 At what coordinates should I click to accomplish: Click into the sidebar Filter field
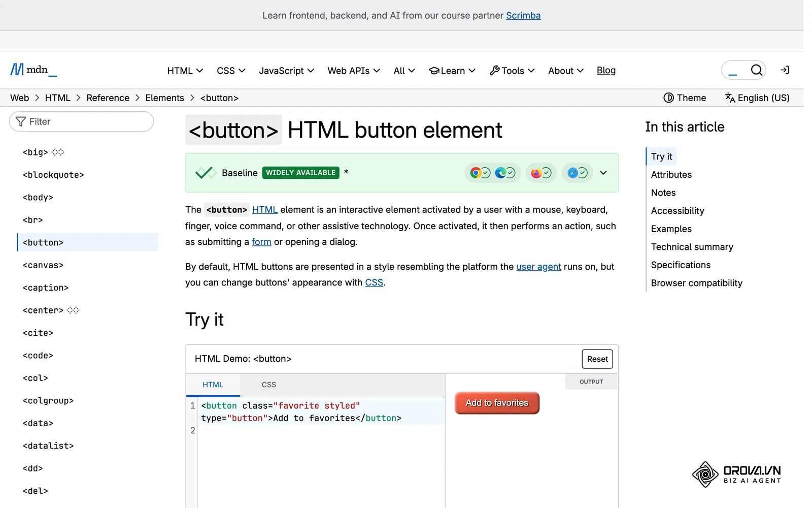pyautogui.click(x=81, y=121)
